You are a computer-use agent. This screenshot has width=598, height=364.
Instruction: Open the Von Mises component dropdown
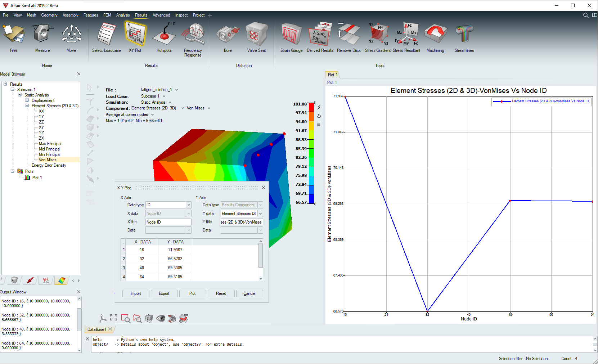point(209,108)
